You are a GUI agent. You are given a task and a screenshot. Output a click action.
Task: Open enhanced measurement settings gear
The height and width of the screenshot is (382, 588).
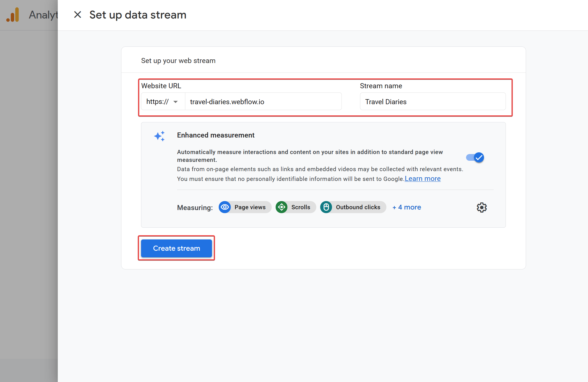click(x=481, y=208)
